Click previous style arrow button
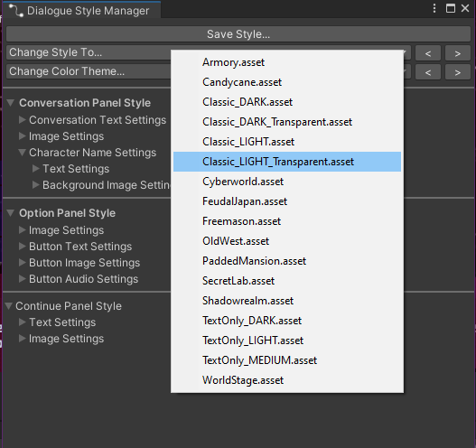 coord(428,53)
